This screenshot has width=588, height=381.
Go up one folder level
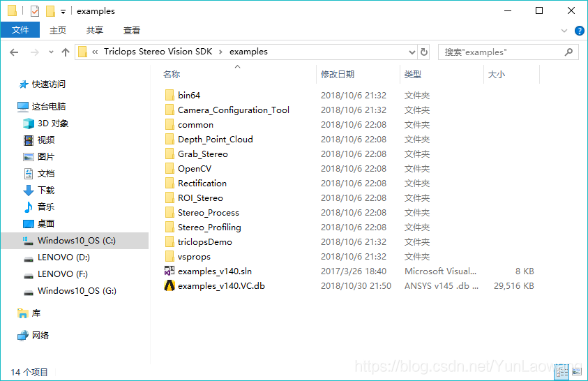click(66, 52)
